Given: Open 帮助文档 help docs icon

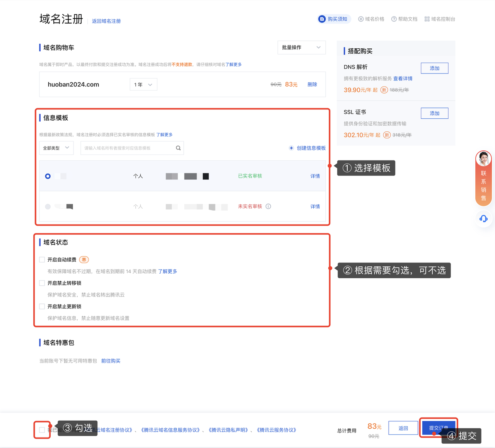Looking at the screenshot, I should point(394,19).
